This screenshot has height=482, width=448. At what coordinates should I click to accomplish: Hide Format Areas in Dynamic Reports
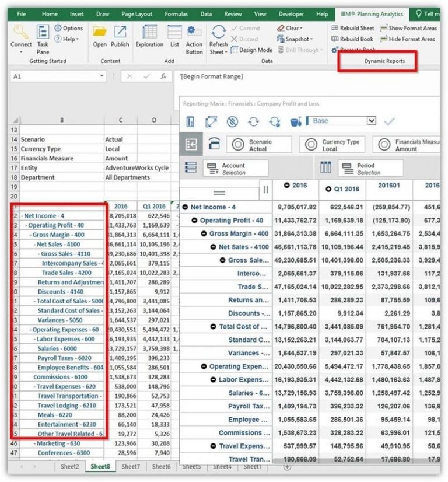(x=408, y=39)
